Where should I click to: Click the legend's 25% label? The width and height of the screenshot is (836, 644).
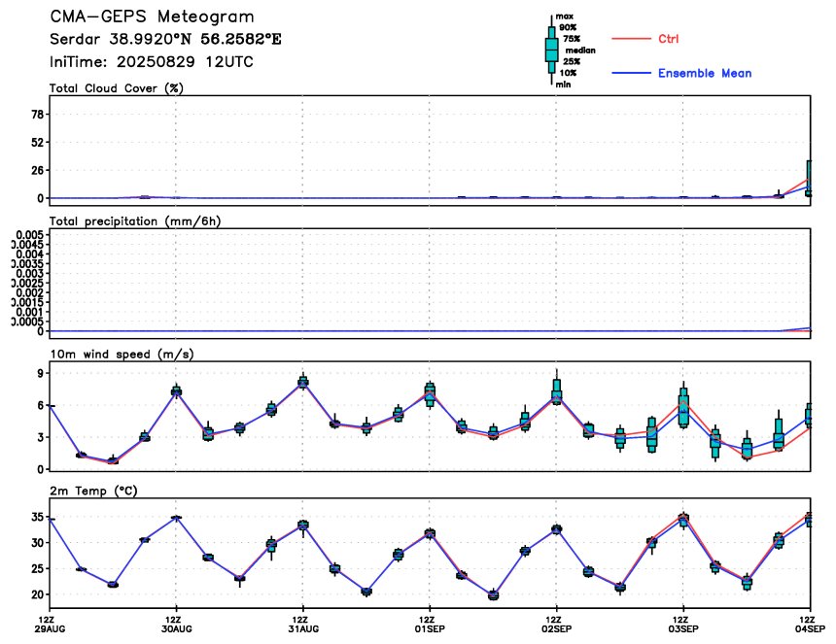point(572,62)
